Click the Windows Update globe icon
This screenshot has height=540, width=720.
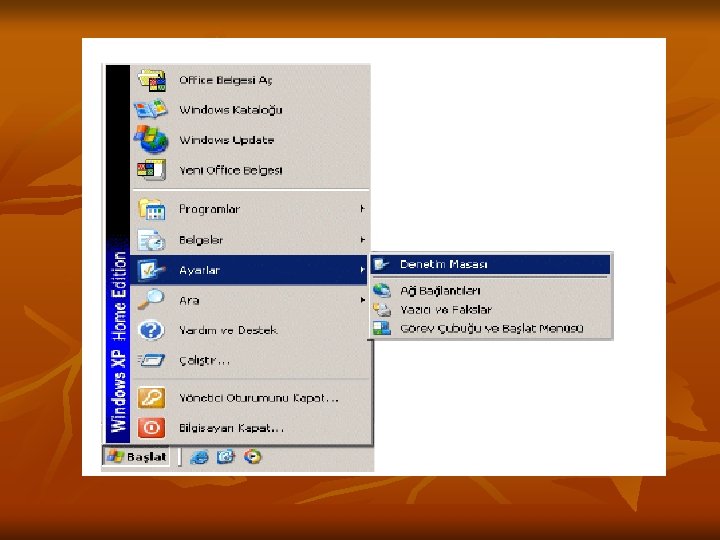[x=151, y=139]
